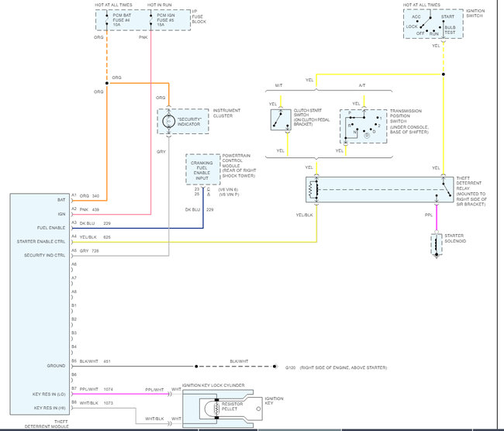Click the 'STARTER SOLENOID' label
Image resolution: width=504 pixels, height=431 pixels.
click(455, 238)
